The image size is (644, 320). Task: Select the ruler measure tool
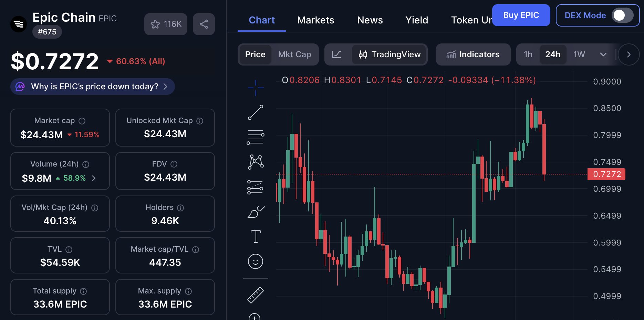256,295
